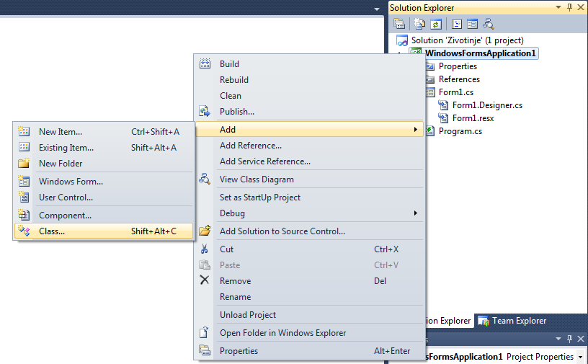Click the View Code toolbar icon

click(457, 24)
